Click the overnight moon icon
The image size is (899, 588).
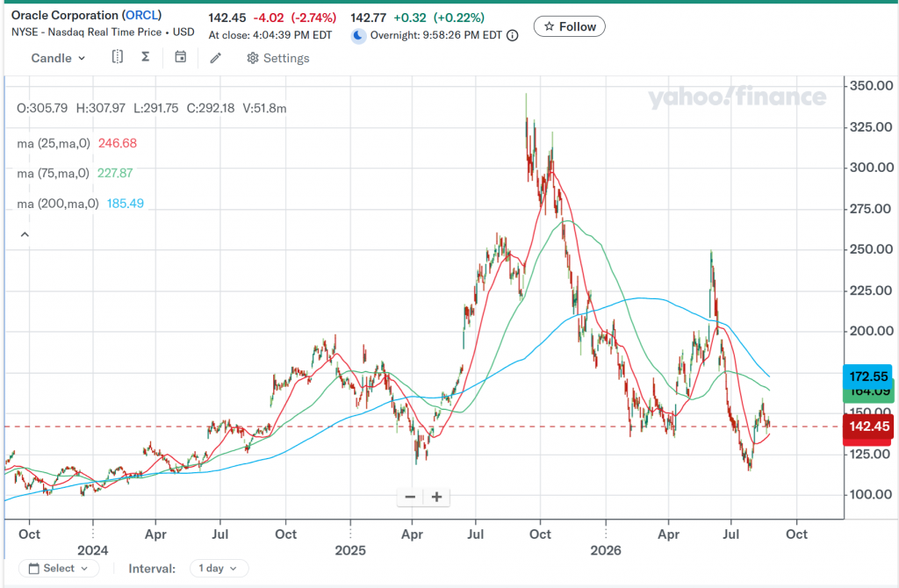tap(358, 35)
